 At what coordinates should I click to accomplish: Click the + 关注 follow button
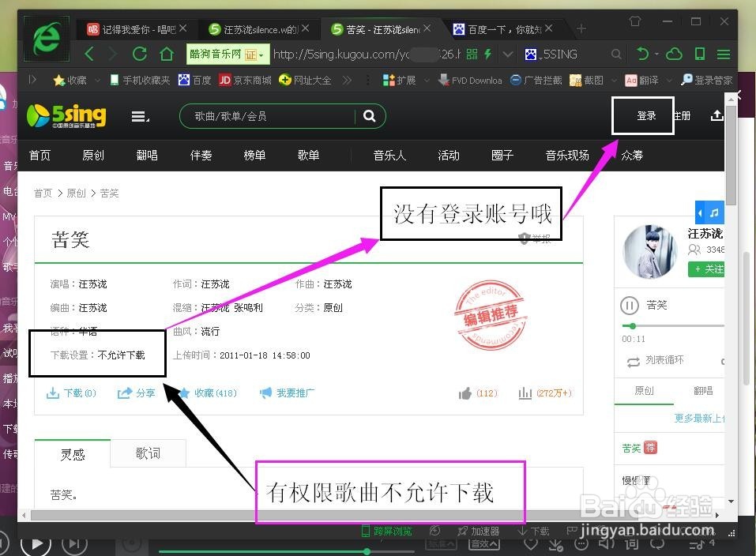707,269
